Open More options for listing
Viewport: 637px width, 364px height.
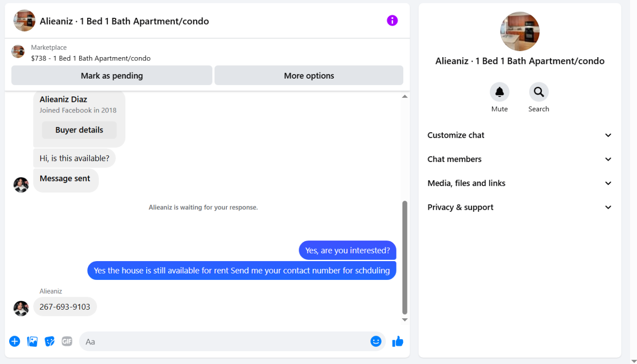(309, 75)
